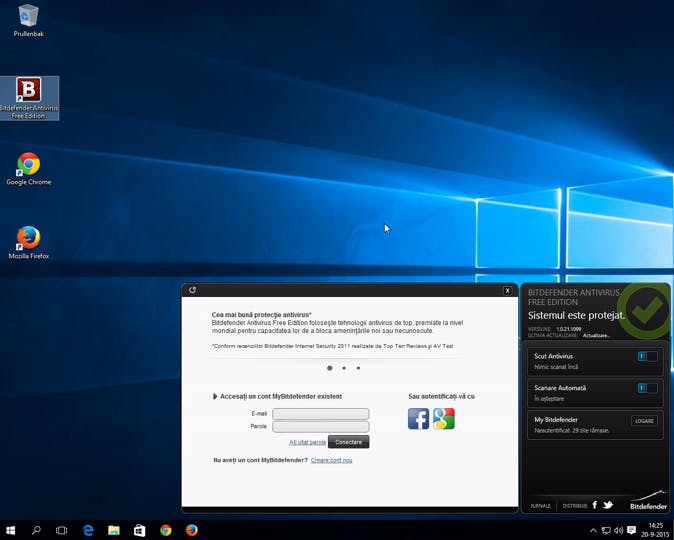Open the volume icon in the system tray

tap(619, 531)
